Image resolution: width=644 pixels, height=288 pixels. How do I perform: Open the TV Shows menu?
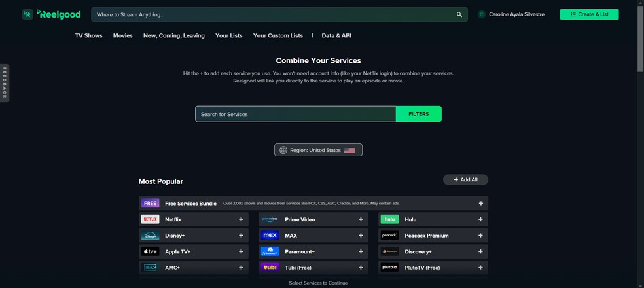click(x=89, y=36)
